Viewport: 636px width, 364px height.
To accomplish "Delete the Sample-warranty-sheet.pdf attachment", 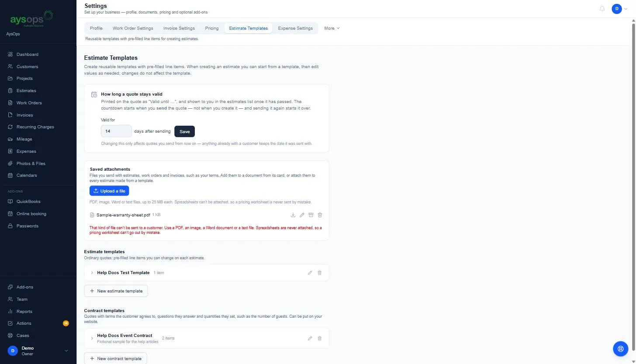I will coord(320,215).
